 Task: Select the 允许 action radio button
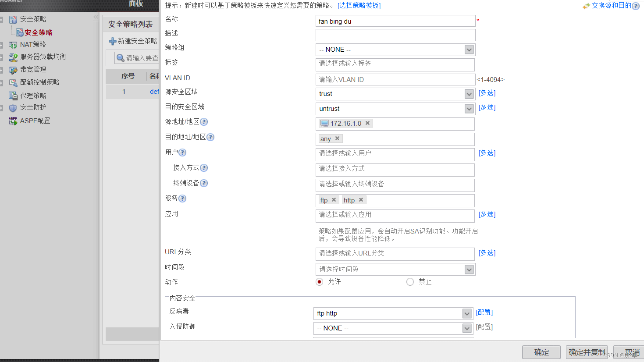tap(319, 282)
